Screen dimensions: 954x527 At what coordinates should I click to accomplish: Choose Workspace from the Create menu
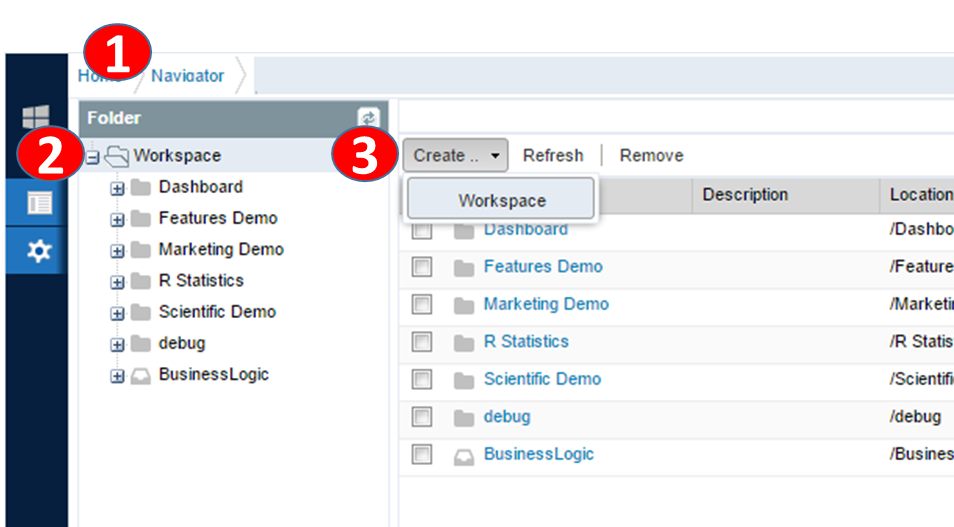501,200
